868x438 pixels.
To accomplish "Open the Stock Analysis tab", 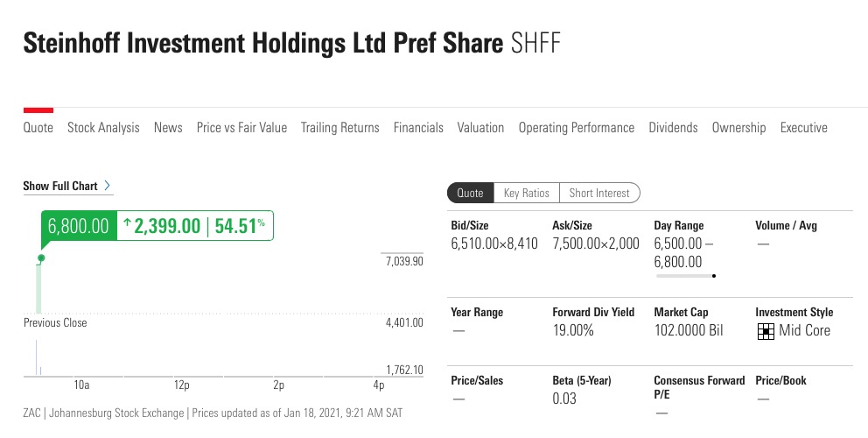I will click(103, 128).
